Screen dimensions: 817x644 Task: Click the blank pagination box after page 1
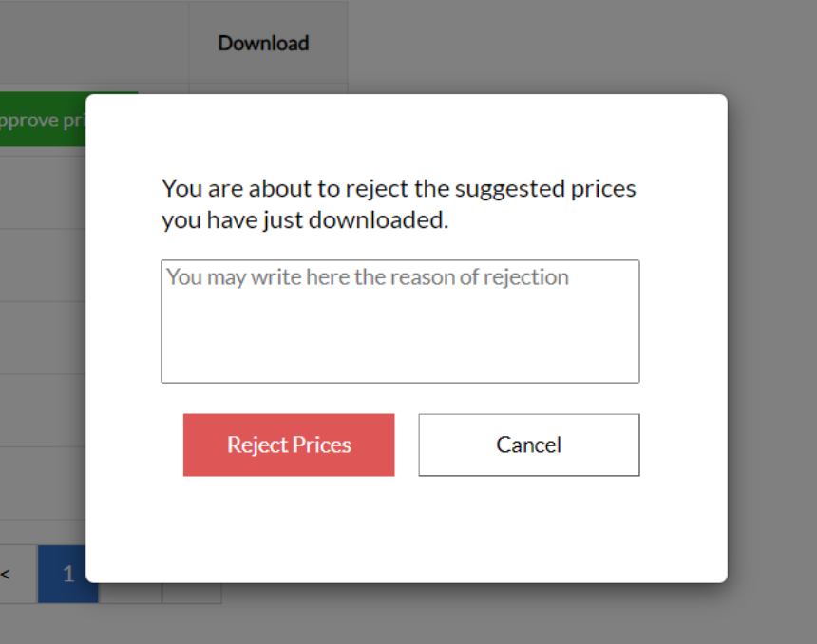tap(130, 593)
